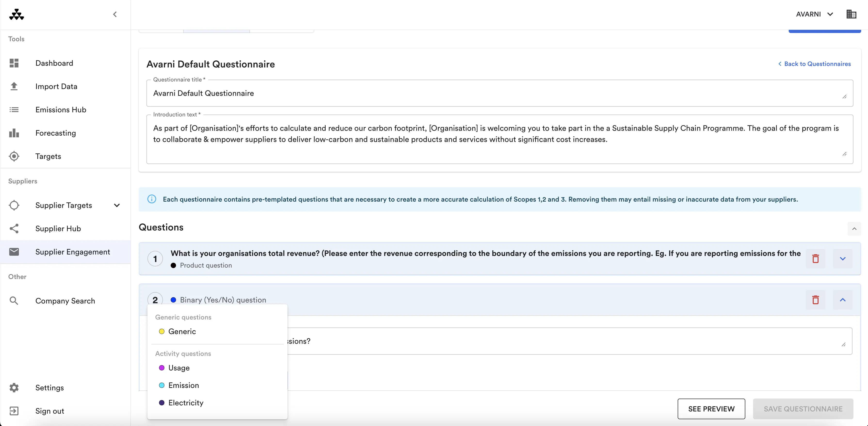
Task: Go to Import Data
Action: click(x=65, y=86)
